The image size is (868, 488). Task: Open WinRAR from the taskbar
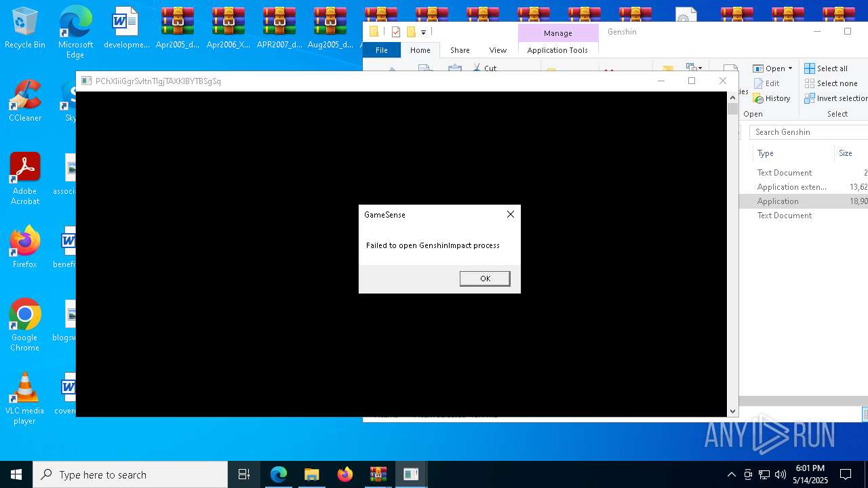pos(378,474)
